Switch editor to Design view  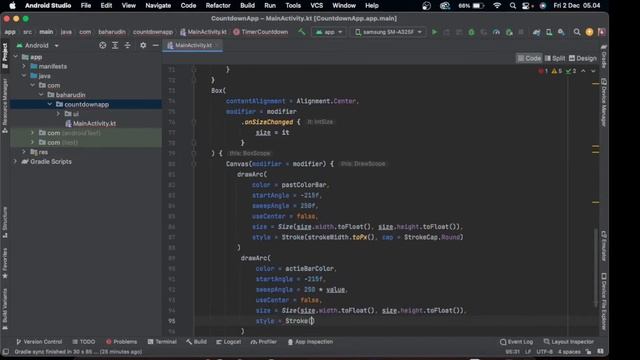click(582, 58)
